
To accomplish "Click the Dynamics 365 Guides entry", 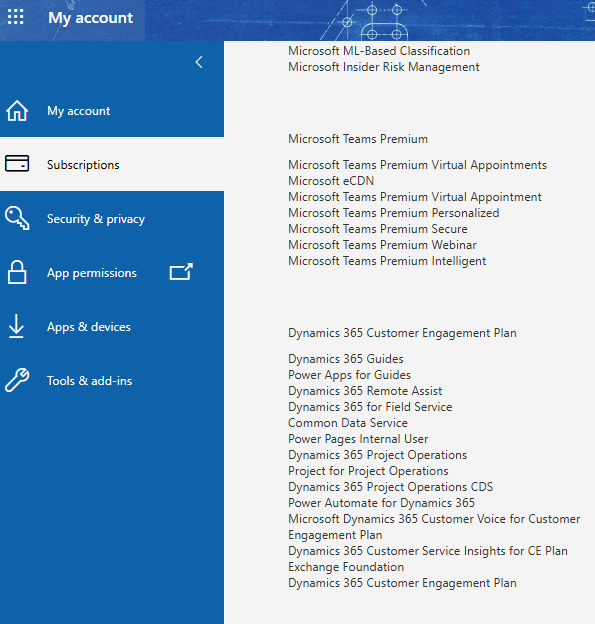I will 346,359.
